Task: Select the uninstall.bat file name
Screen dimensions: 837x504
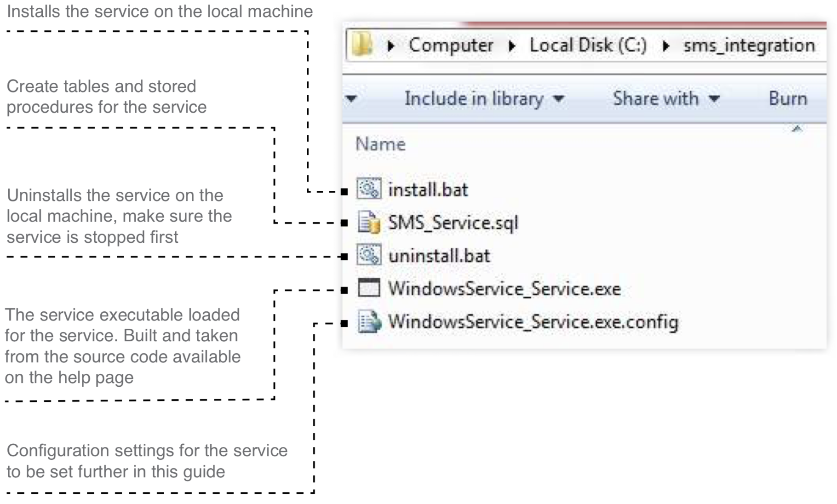Action: (x=439, y=256)
